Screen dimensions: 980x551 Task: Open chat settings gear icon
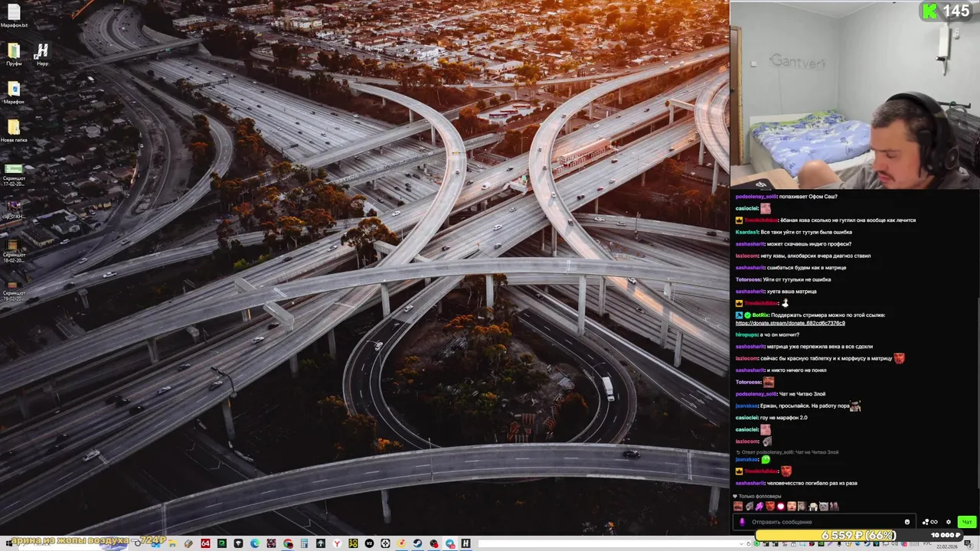point(949,522)
